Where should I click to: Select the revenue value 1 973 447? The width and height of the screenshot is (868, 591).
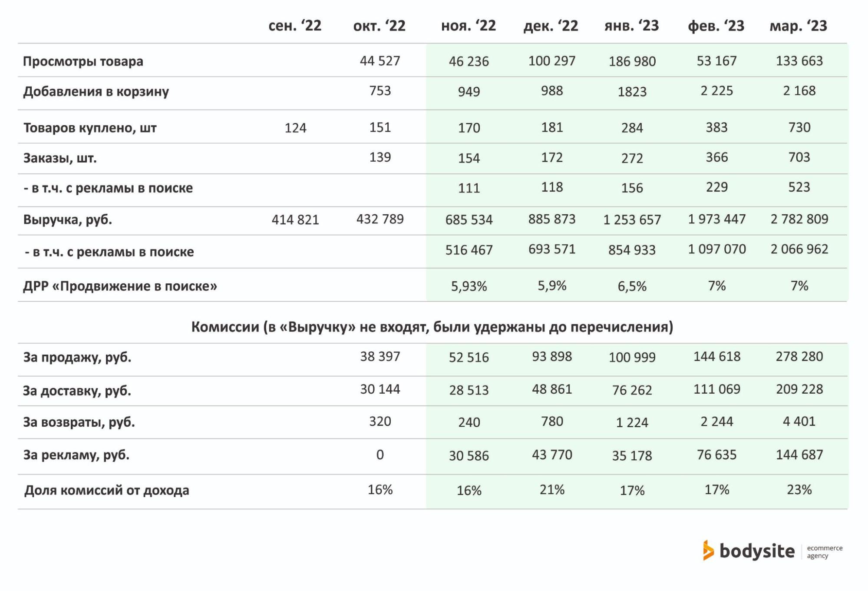(x=716, y=219)
